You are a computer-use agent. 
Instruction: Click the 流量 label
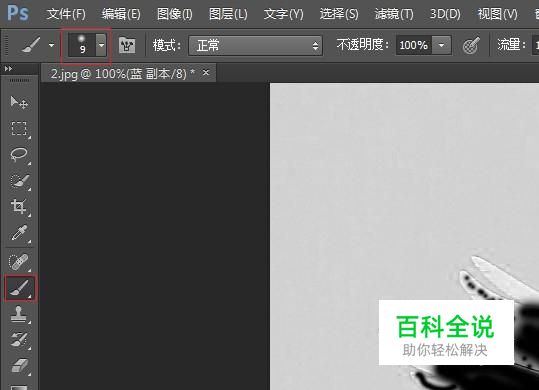(512, 45)
